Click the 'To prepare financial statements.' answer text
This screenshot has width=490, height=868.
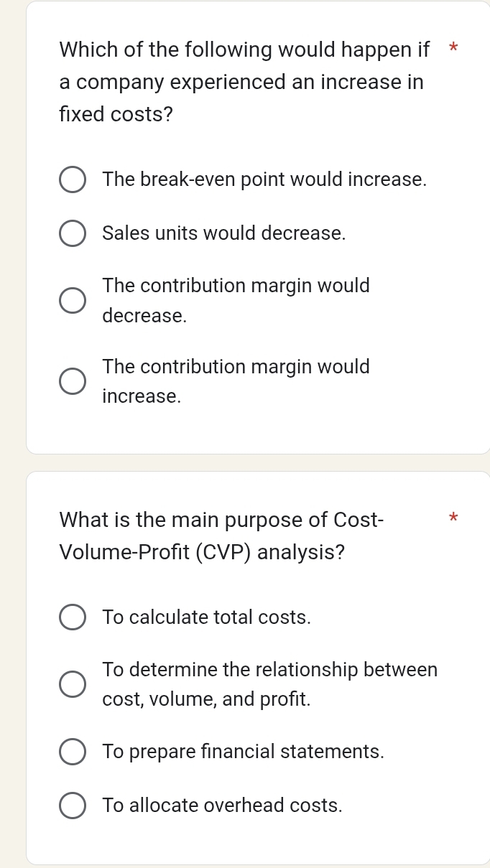pos(244,752)
